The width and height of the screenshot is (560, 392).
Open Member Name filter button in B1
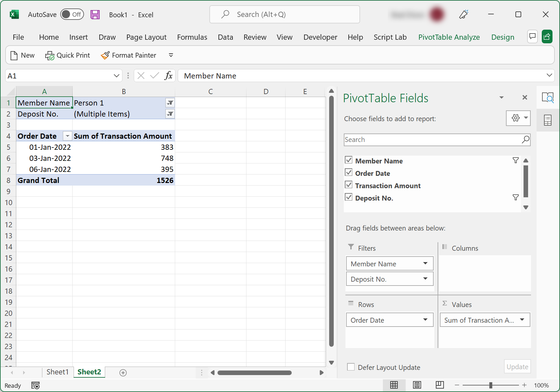[x=170, y=103]
